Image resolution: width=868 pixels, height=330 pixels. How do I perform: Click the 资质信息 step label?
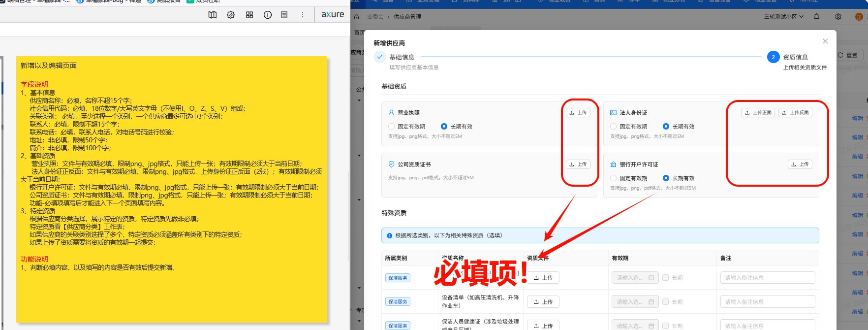(795, 57)
